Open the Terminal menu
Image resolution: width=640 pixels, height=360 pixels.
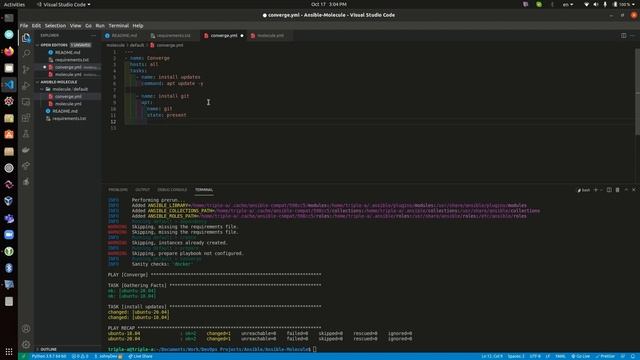(119, 26)
